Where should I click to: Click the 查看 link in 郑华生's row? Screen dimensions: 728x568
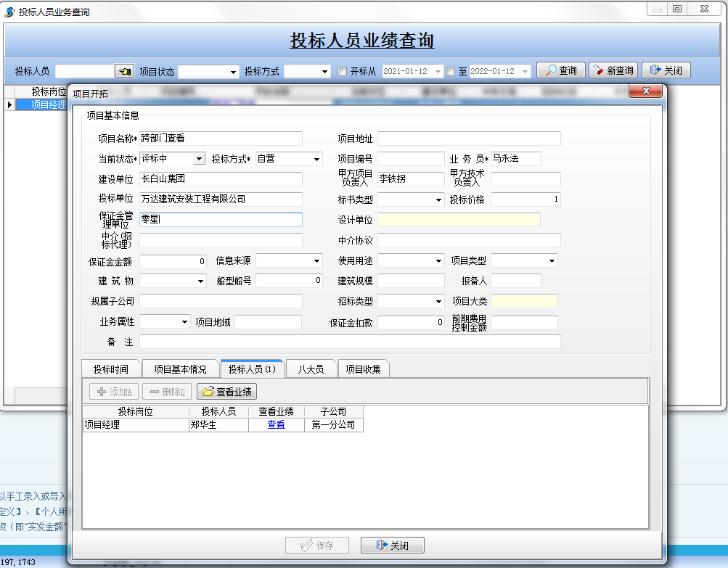pos(276,425)
